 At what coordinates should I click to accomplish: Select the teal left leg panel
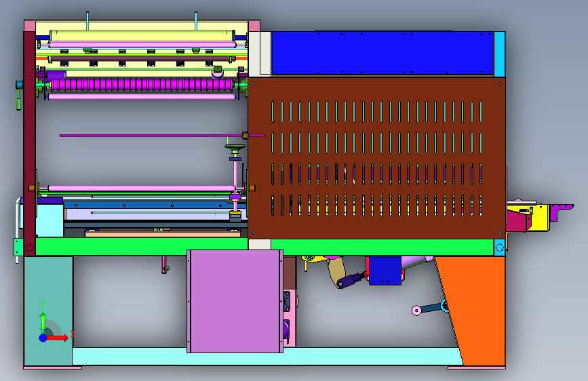click(48, 311)
